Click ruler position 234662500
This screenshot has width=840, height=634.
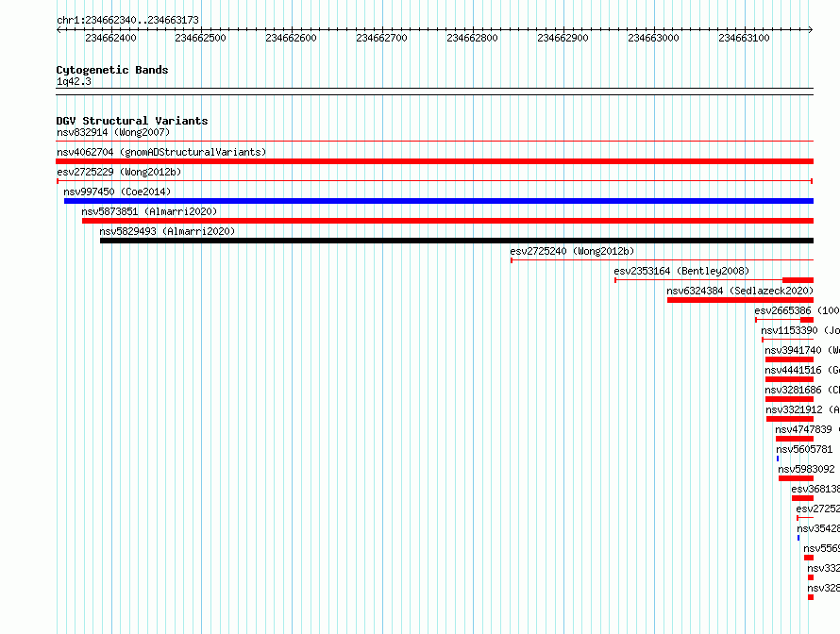[200, 38]
